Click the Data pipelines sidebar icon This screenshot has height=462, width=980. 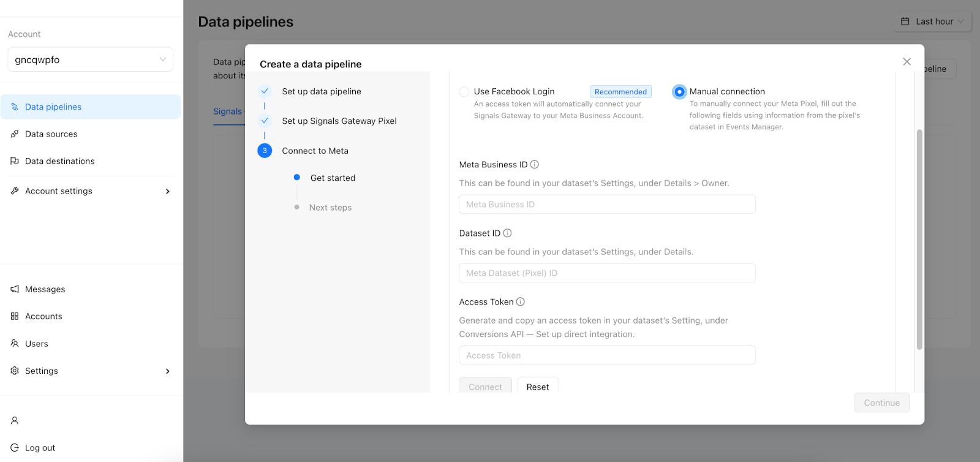pyautogui.click(x=15, y=107)
